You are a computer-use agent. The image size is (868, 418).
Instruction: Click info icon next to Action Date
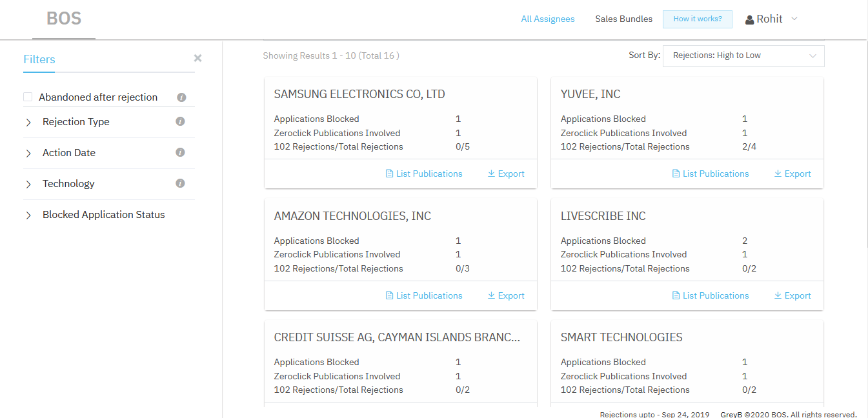point(180,152)
